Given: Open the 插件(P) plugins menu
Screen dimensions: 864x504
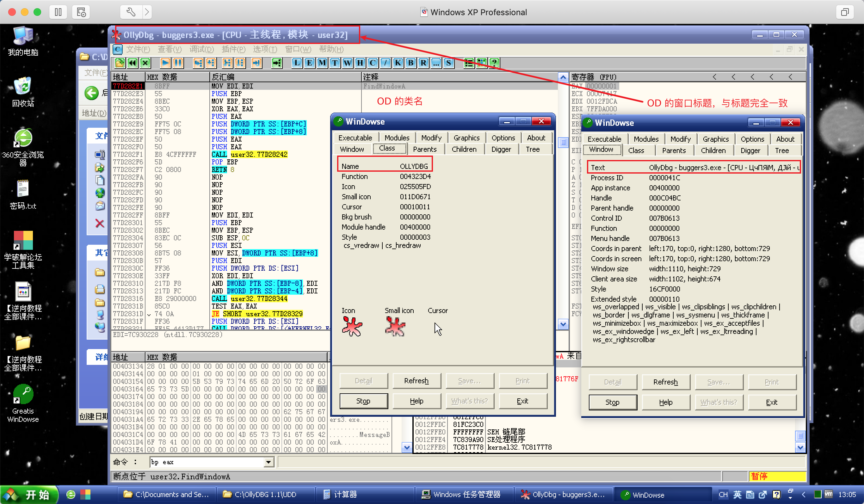Looking at the screenshot, I should [233, 49].
